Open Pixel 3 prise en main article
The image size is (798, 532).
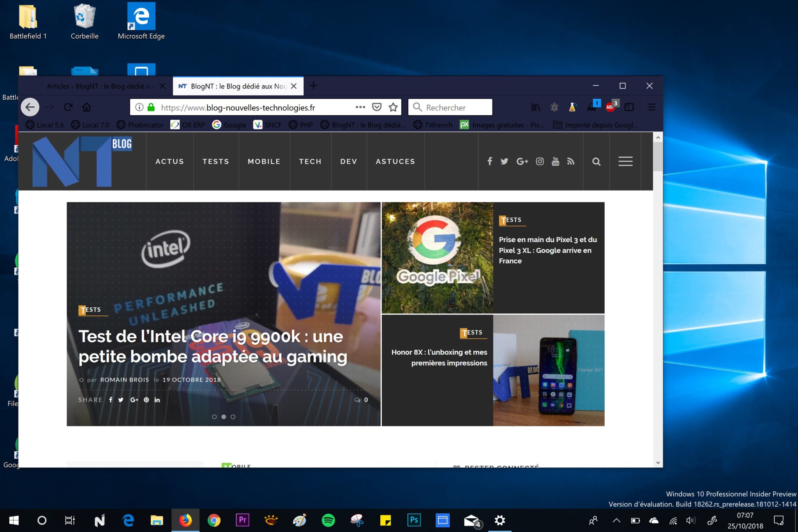(548, 250)
